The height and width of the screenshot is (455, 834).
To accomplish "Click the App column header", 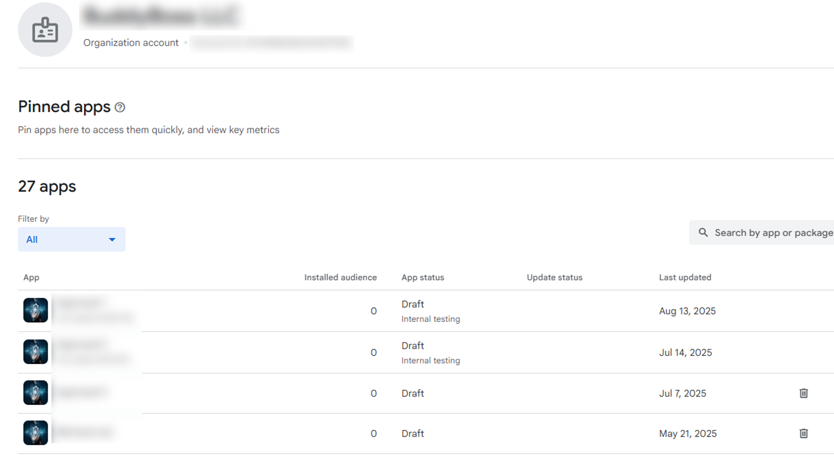I will (x=31, y=277).
